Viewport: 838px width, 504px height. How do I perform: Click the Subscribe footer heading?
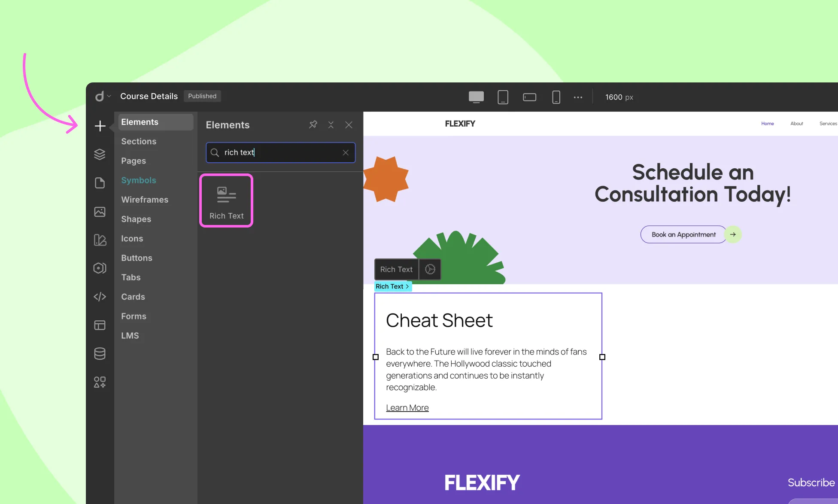pos(811,483)
